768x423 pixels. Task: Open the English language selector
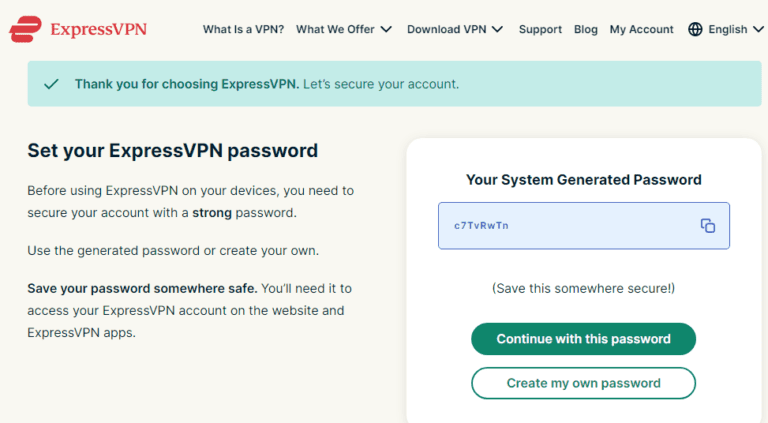click(727, 29)
